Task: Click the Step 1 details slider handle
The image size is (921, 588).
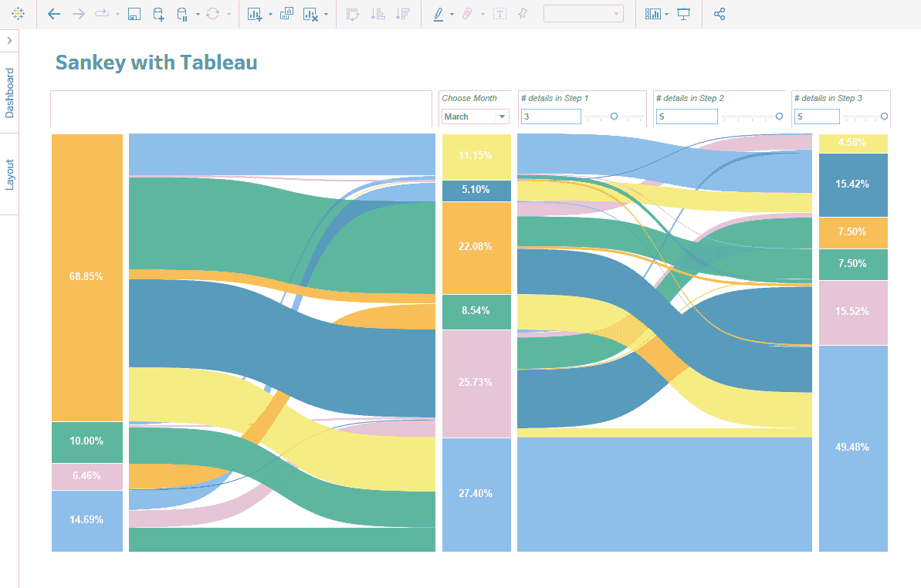Action: click(x=614, y=117)
